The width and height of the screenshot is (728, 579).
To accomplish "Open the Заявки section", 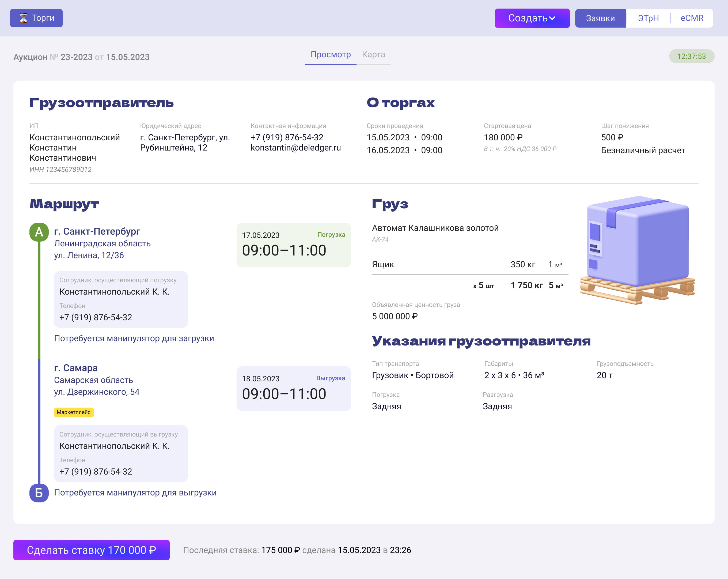I will [x=600, y=18].
